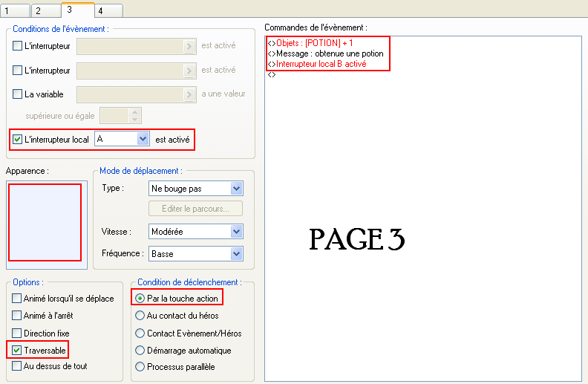Enable Animé lorsqu'il se déplace option
The image size is (588, 384).
click(16, 299)
